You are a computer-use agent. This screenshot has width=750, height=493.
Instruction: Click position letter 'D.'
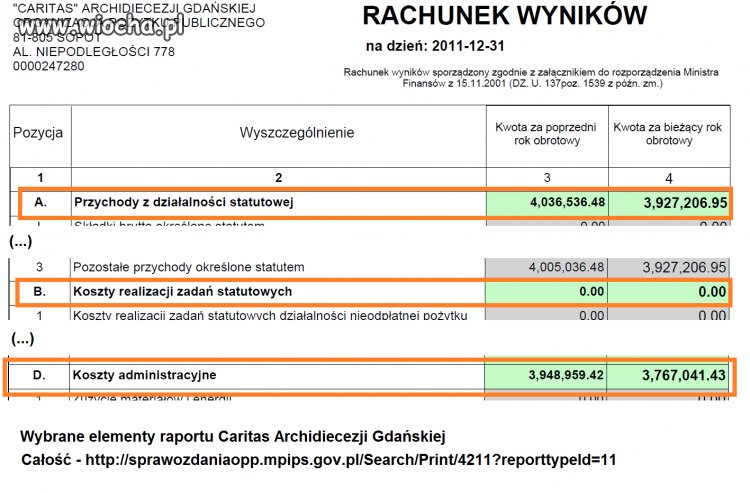click(x=39, y=375)
